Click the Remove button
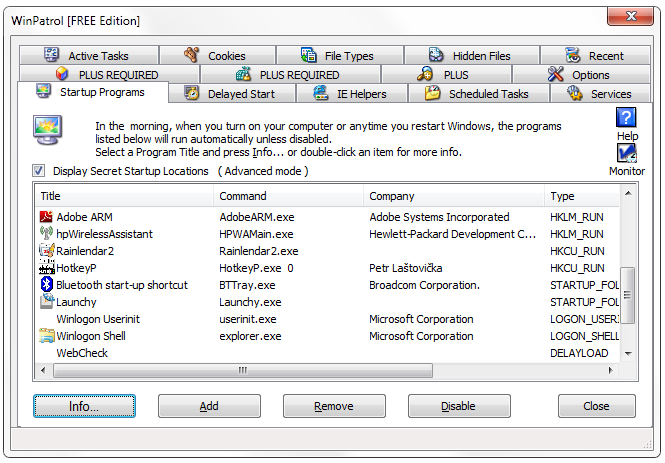 click(x=334, y=406)
